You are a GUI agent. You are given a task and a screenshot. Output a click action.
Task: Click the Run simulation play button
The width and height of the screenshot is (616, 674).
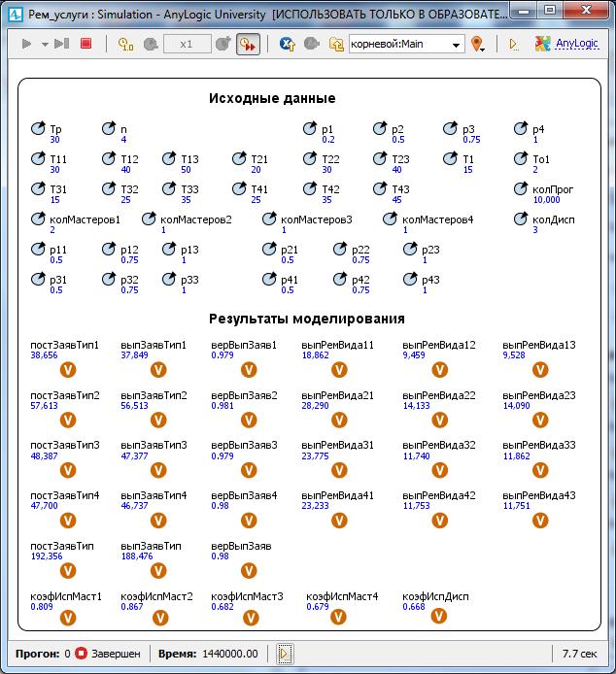(x=26, y=44)
